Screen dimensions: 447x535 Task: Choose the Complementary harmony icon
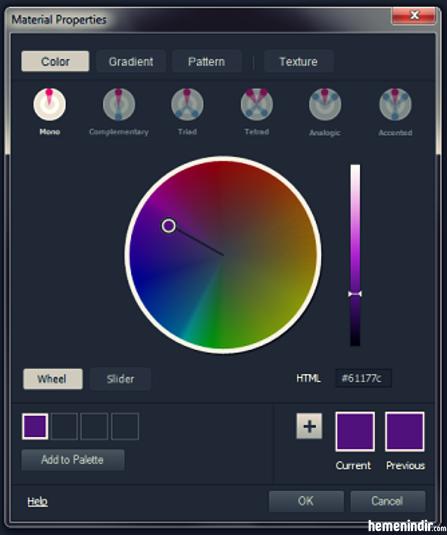119,104
